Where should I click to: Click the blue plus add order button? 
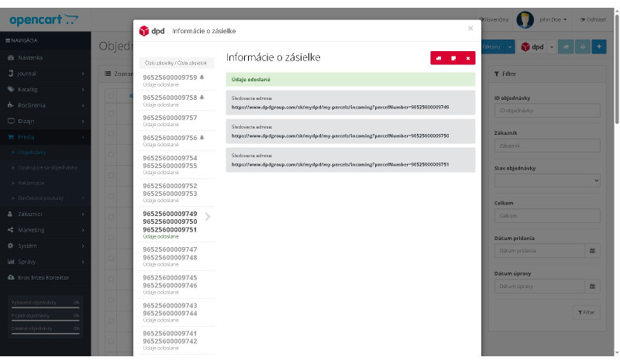[x=599, y=46]
